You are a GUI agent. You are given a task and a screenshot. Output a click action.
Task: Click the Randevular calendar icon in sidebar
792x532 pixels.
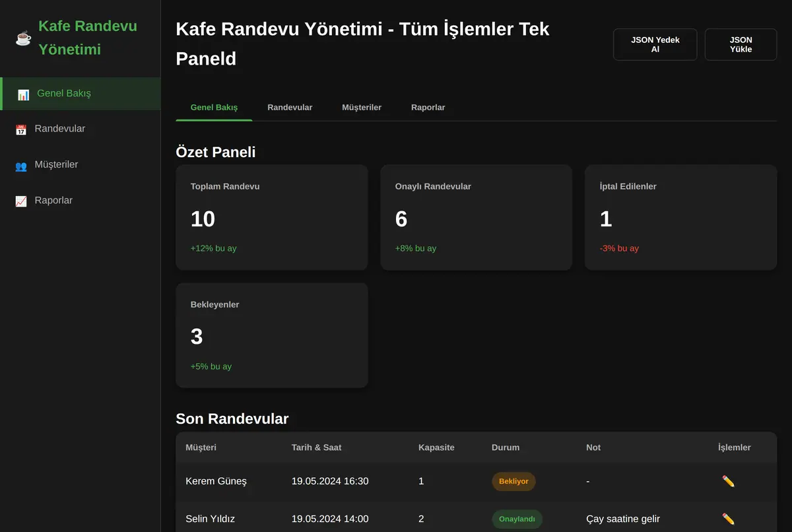click(21, 129)
